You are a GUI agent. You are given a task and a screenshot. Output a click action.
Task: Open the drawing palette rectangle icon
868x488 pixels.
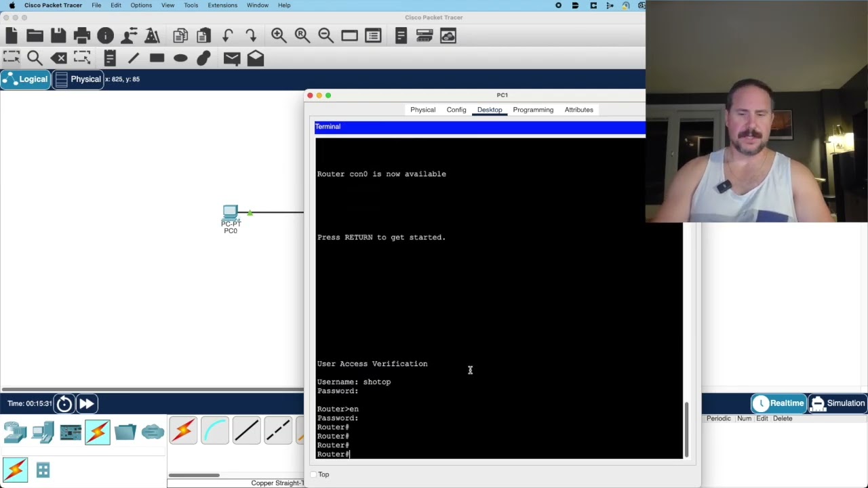349,35
